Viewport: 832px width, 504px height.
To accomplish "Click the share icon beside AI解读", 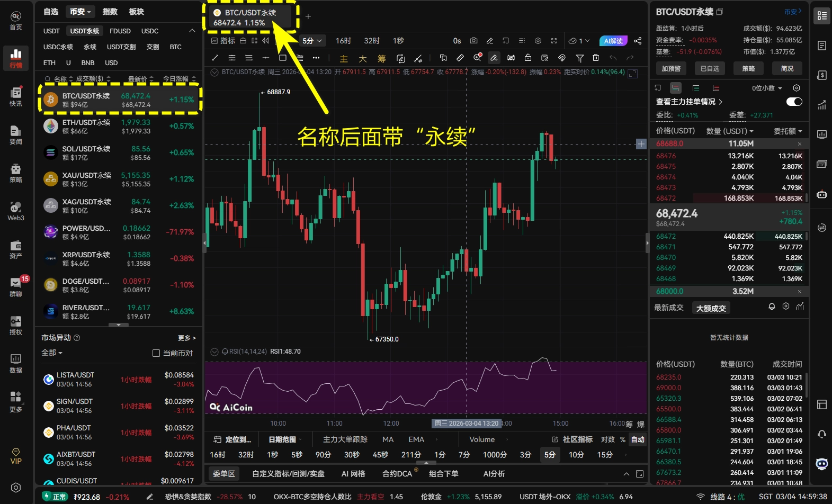I will (x=638, y=41).
